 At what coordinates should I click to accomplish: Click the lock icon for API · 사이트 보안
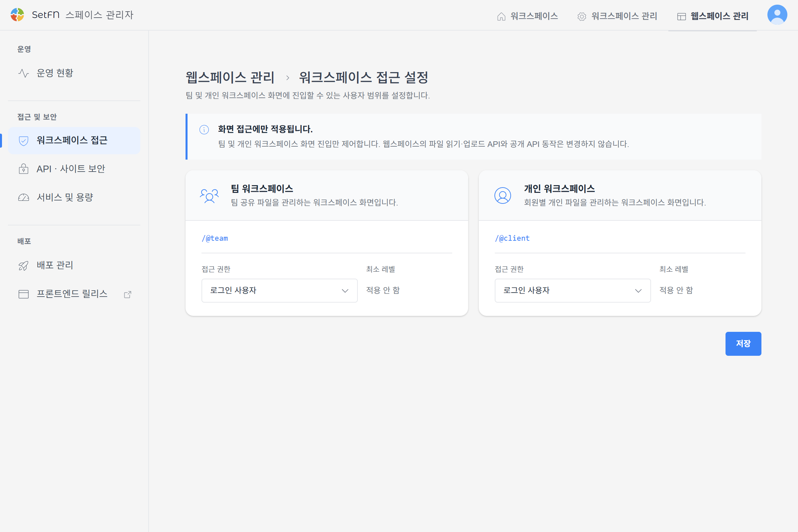[23, 169]
